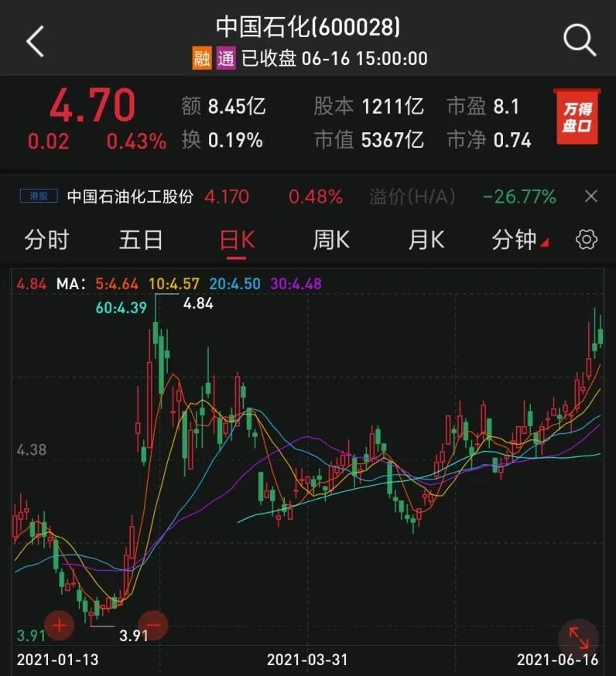Tap the 2021-01-13 date label
Screen dimensions: 616x676
pyautogui.click(x=57, y=660)
